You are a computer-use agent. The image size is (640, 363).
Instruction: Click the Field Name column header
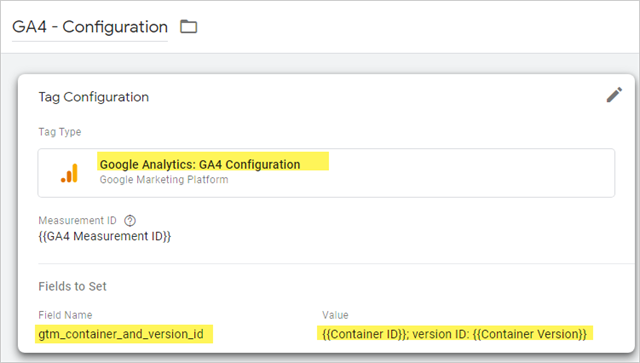(65, 315)
